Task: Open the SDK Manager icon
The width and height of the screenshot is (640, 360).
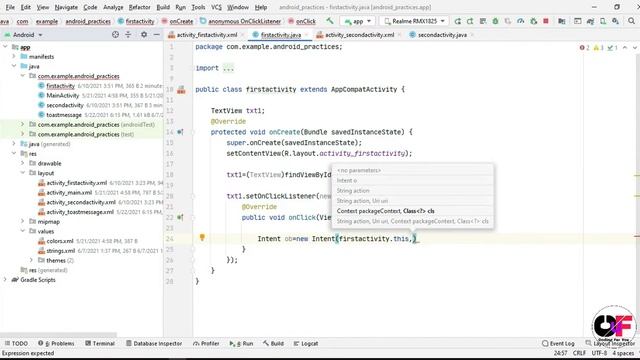Action: pos(616,21)
